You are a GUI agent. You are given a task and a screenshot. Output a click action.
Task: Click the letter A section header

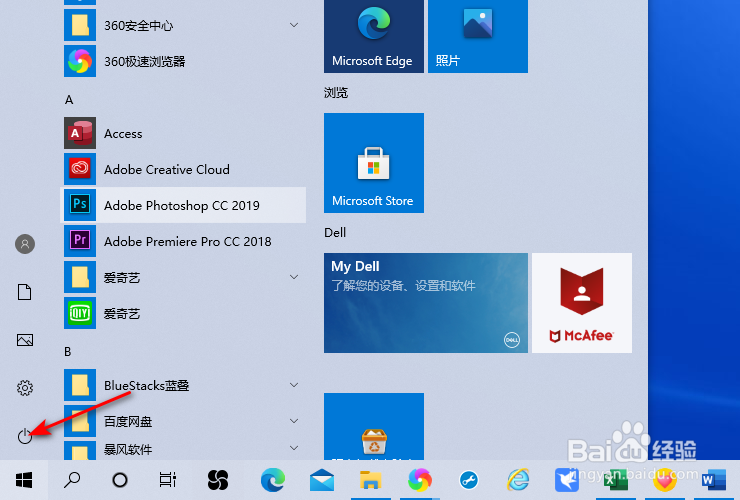click(x=69, y=100)
